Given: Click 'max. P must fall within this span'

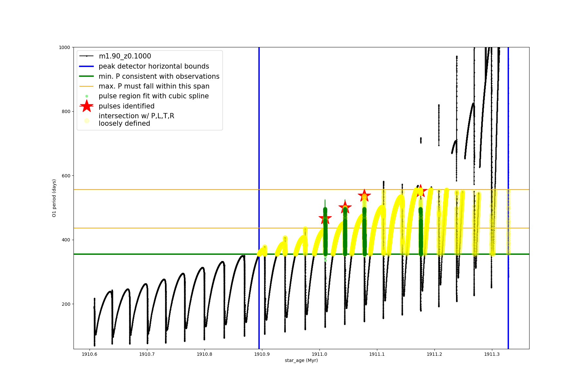Looking at the screenshot, I should click(154, 86).
